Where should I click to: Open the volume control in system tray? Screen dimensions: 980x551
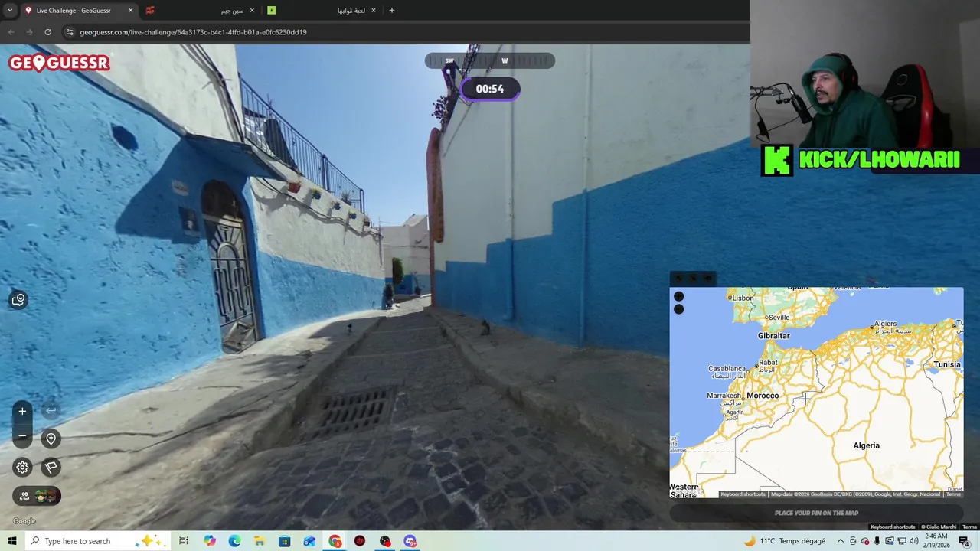pyautogui.click(x=914, y=541)
